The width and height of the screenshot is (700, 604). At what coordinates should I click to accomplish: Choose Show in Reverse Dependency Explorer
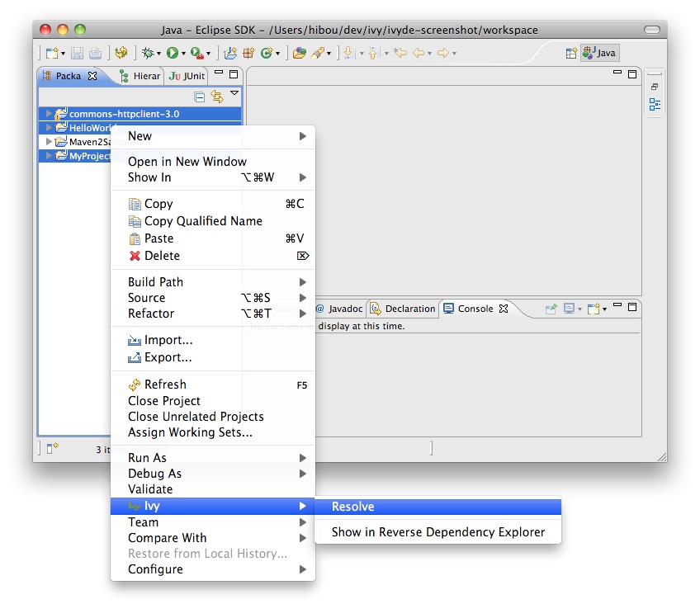[437, 532]
